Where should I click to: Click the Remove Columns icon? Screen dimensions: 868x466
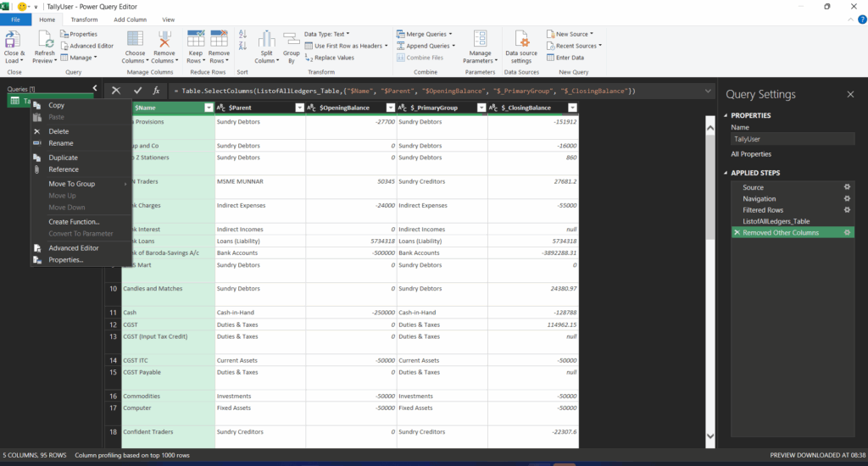164,41
